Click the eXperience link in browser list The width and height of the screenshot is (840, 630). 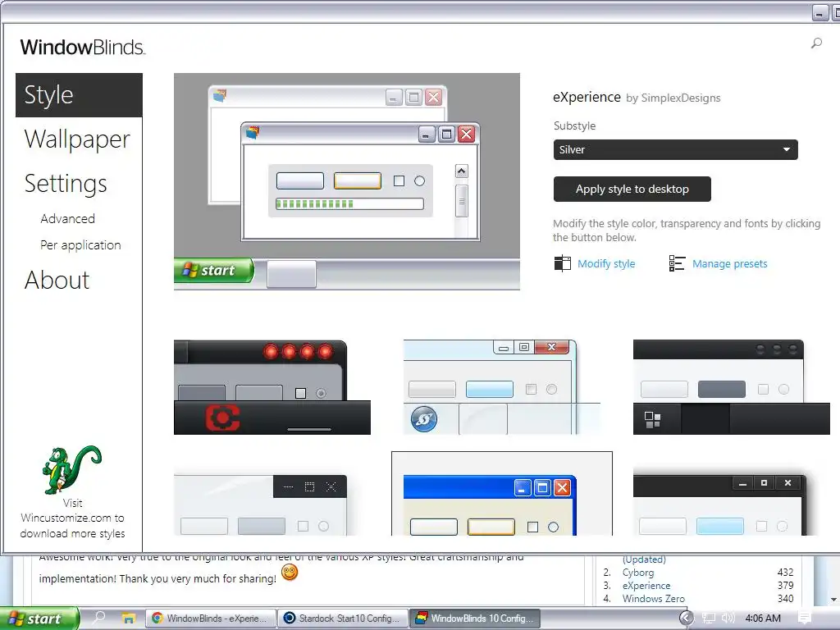click(646, 586)
